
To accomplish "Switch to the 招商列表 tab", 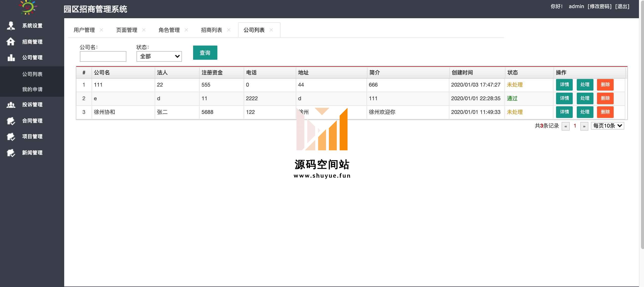I will [x=212, y=30].
